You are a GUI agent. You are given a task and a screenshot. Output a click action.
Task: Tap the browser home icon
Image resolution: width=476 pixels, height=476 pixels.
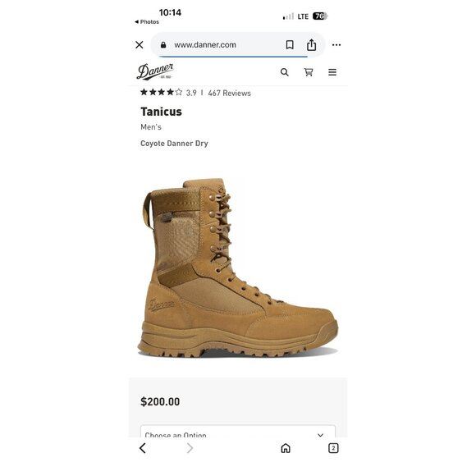(286, 448)
